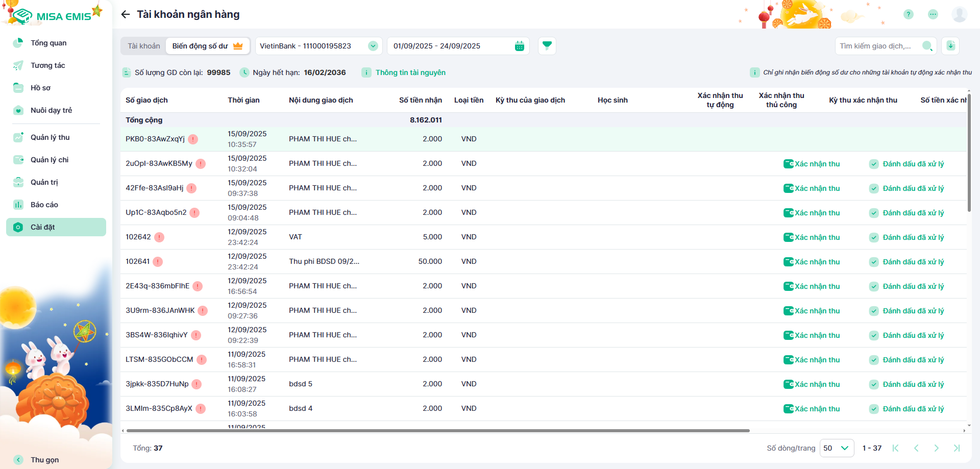Click Xác nhận thu for transaction 102641
Image resolution: width=980 pixels, height=469 pixels.
[x=812, y=262]
